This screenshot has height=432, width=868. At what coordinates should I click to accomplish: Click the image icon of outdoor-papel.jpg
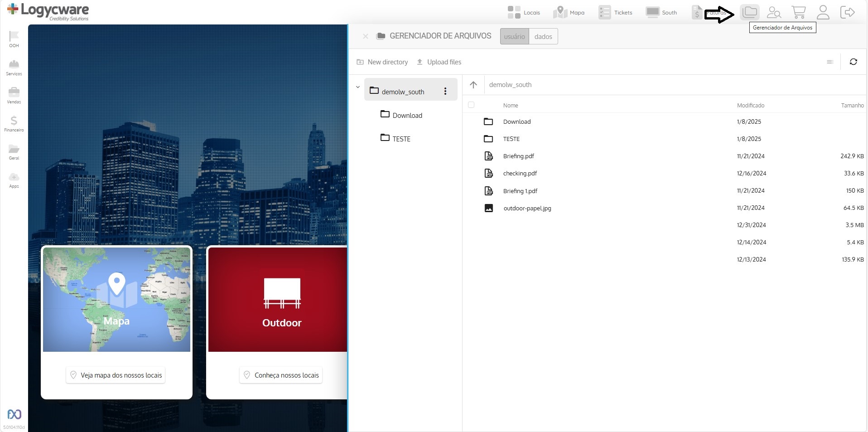489,208
